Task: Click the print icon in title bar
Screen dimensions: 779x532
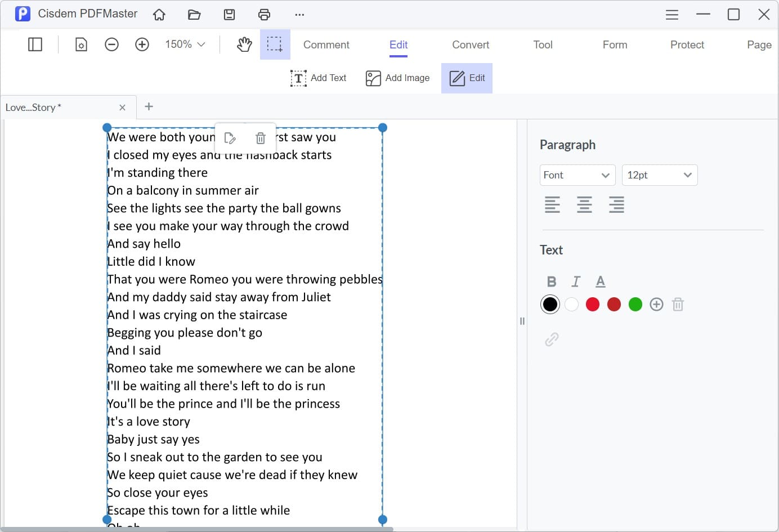Action: click(264, 15)
